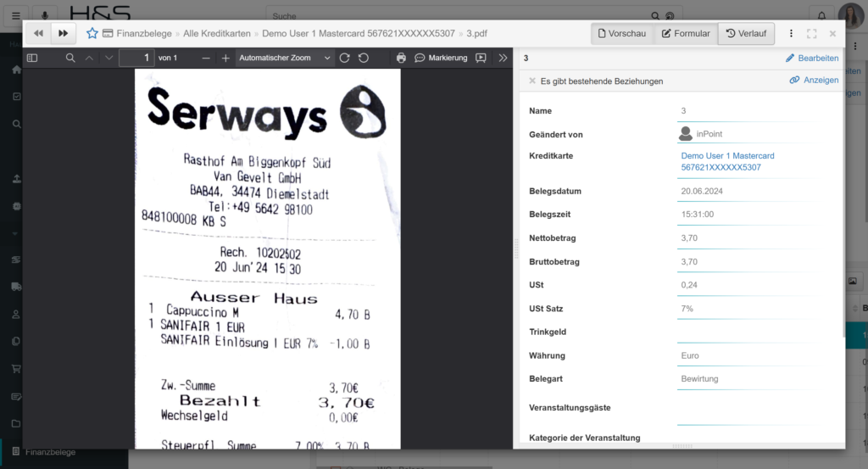The height and width of the screenshot is (469, 868).
Task: Close the document dialog
Action: (832, 34)
